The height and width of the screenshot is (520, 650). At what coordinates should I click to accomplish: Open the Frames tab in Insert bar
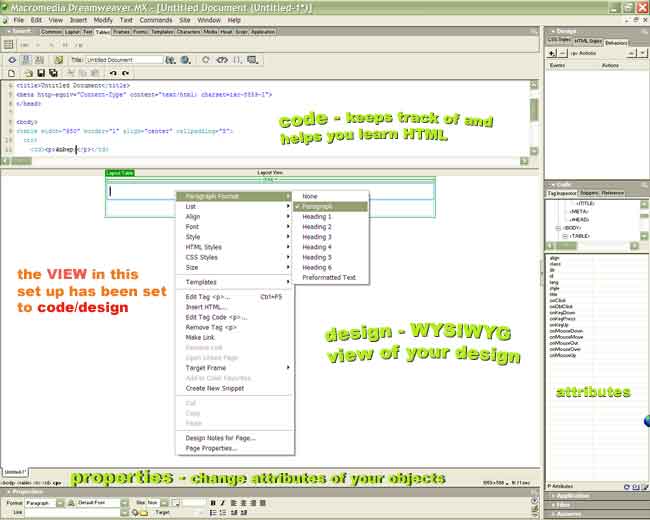pos(120,31)
